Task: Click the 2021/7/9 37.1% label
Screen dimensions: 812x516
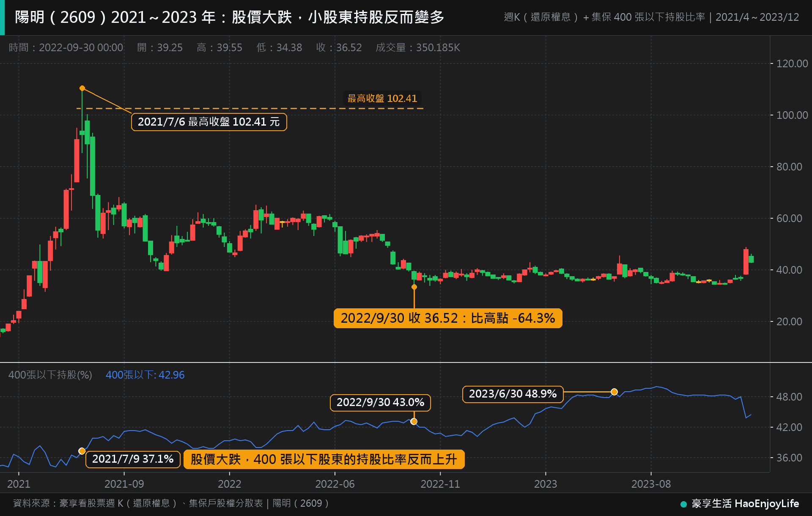Action: pos(133,459)
